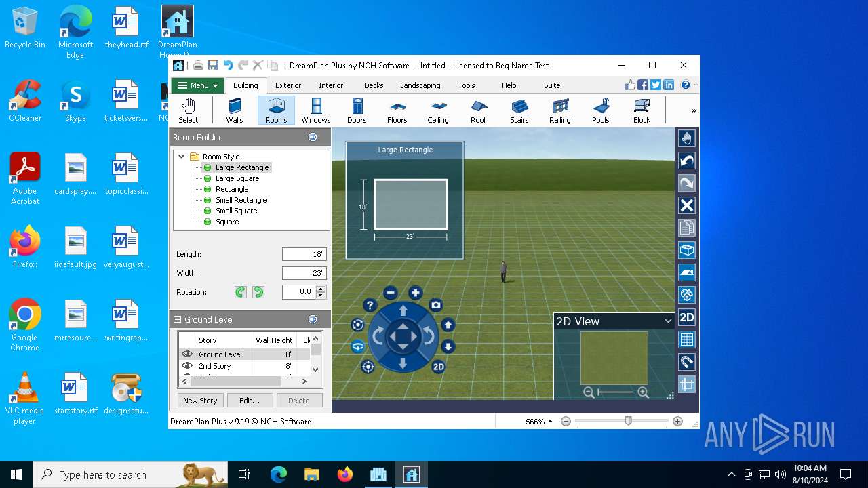The height and width of the screenshot is (488, 868).
Task: Toggle 2D mode in right sidebar
Action: (x=687, y=317)
